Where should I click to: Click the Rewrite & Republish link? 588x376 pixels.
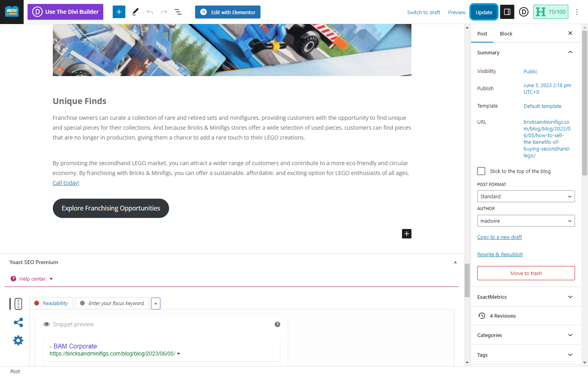point(500,254)
